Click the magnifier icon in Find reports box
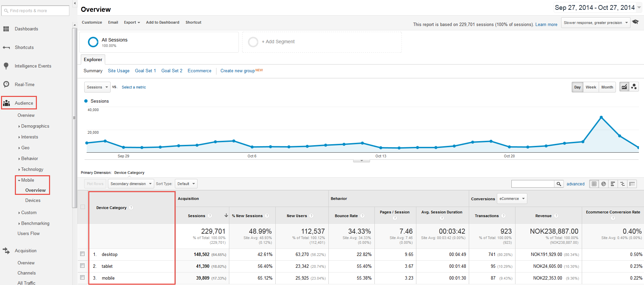The height and width of the screenshot is (285, 644). click(x=6, y=11)
